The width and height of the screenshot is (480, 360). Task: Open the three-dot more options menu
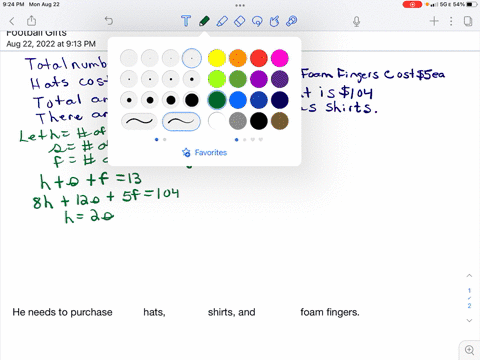(x=451, y=21)
